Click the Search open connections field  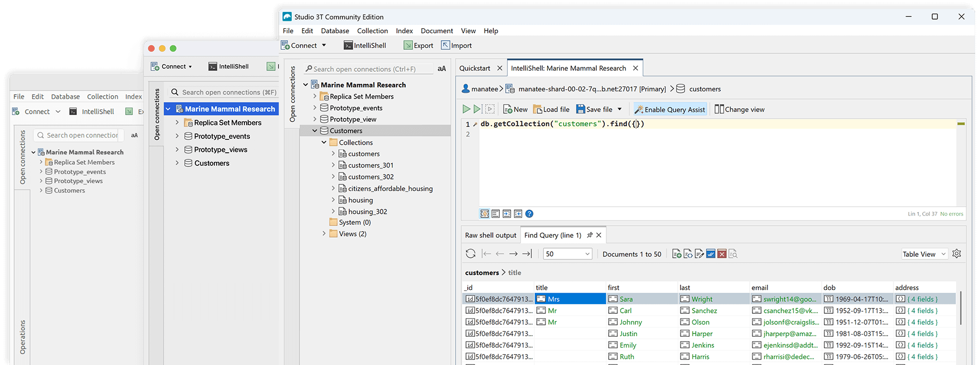coord(365,69)
